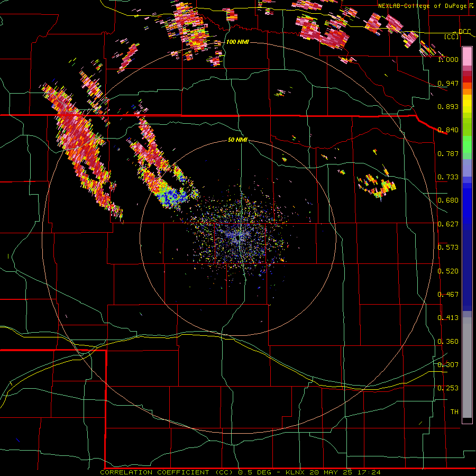Click the 0.787 legend value
Image resolution: width=476 pixels, height=476 pixels.
[448, 153]
